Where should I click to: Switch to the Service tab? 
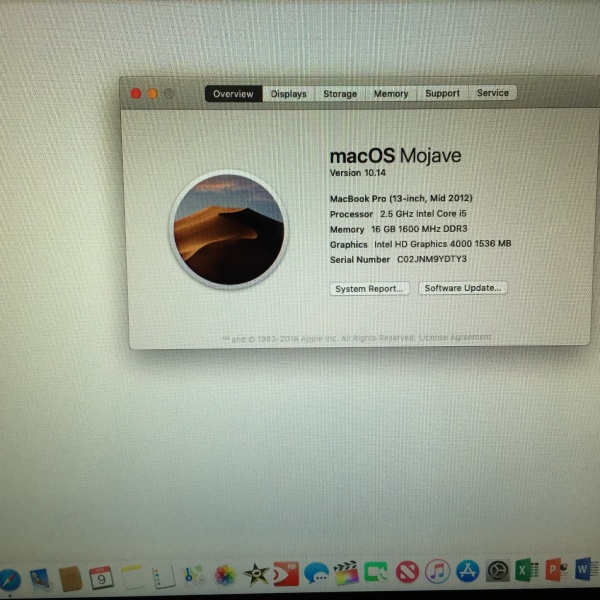click(493, 93)
